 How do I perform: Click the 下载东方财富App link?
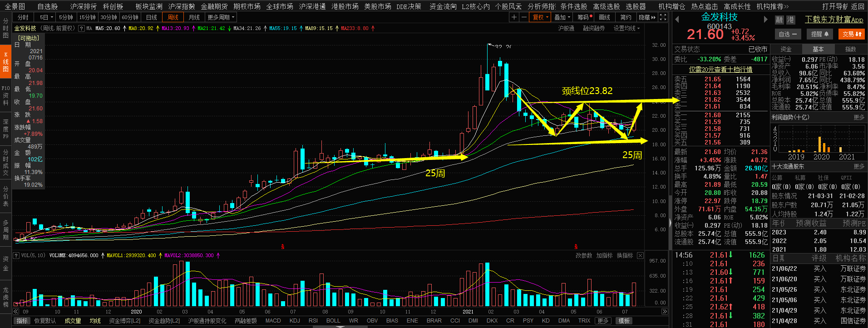pyautogui.click(x=834, y=20)
